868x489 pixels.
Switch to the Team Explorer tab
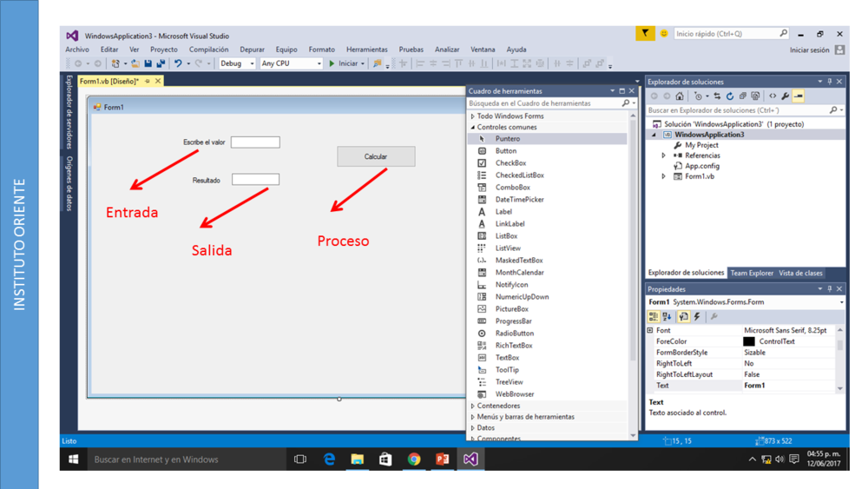click(751, 273)
